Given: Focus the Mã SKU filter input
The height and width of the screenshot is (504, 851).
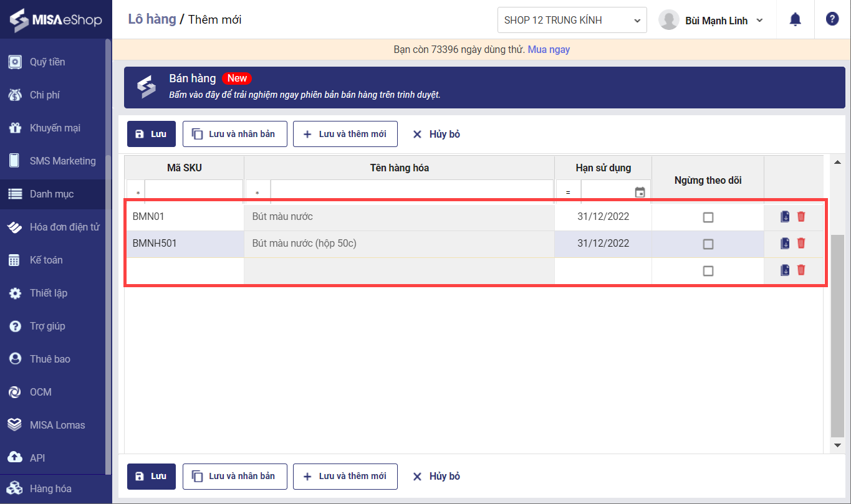Looking at the screenshot, I should (x=194, y=193).
